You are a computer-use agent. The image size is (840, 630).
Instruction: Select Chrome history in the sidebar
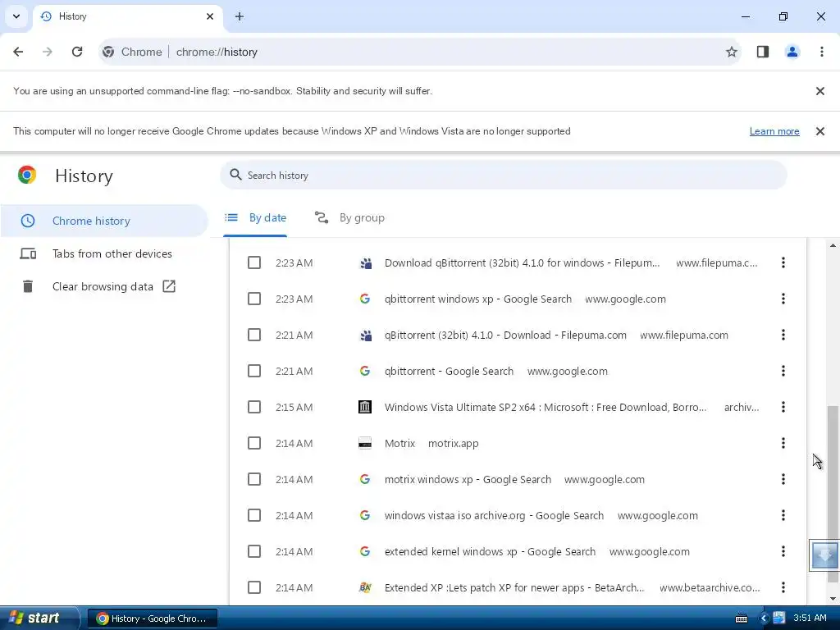pos(104,221)
